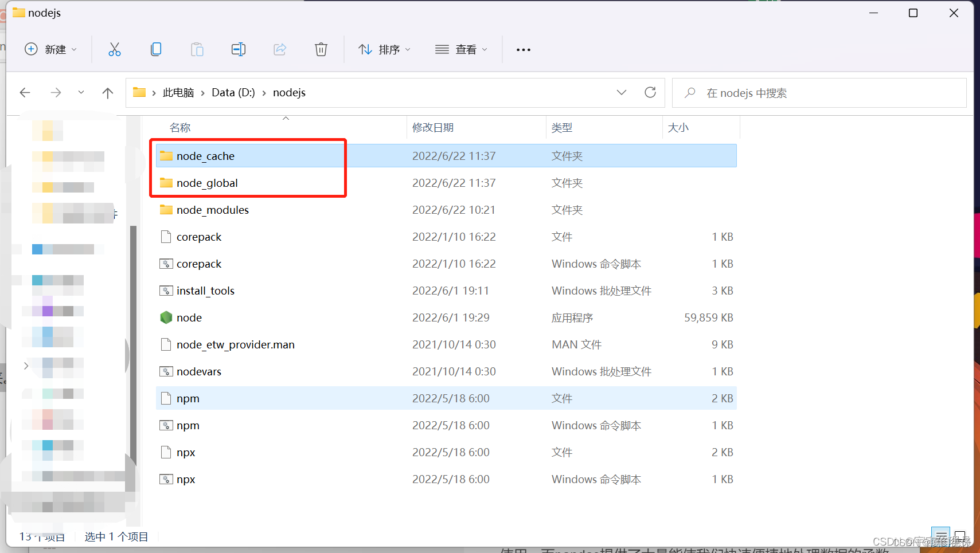Click the node_cache folder icon

[166, 156]
